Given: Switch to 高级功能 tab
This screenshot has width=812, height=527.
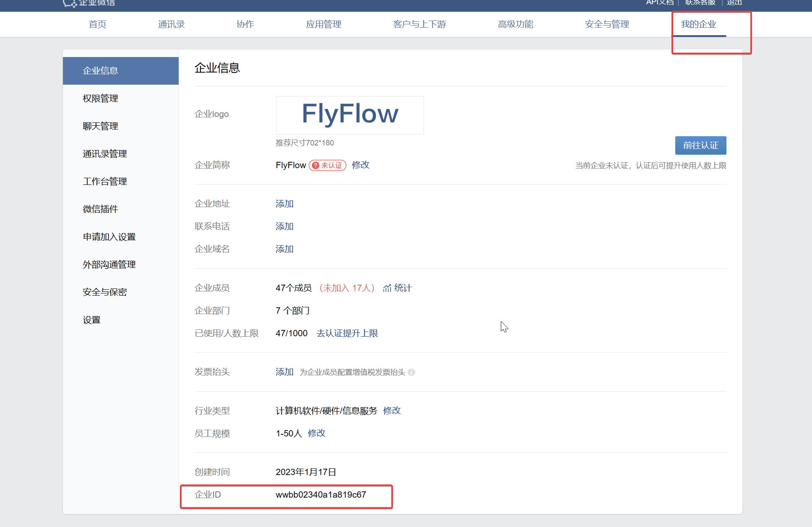Looking at the screenshot, I should [515, 24].
